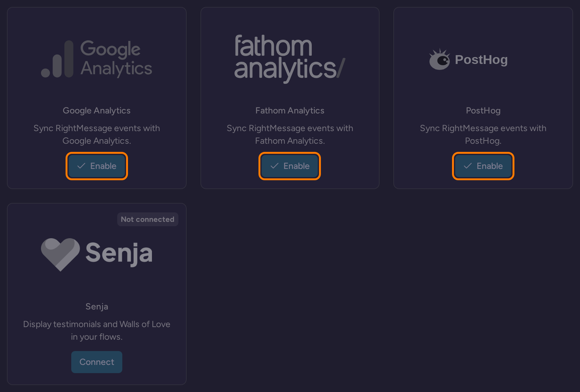Select the Google Analytics card title
The height and width of the screenshot is (392, 580).
[x=97, y=111]
